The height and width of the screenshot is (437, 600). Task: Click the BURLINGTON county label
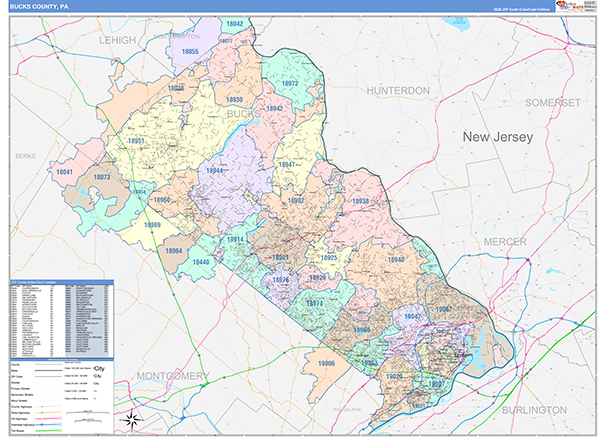[x=534, y=410]
